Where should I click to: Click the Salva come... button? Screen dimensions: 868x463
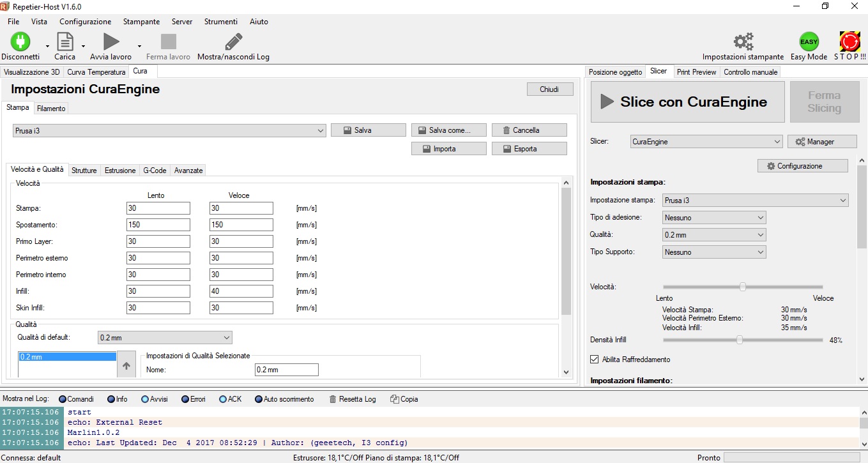coord(448,130)
